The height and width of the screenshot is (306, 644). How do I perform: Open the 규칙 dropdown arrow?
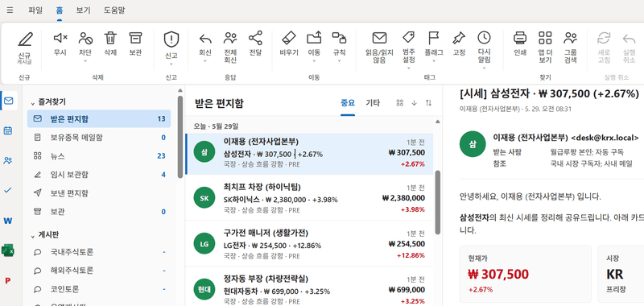pyautogui.click(x=339, y=60)
